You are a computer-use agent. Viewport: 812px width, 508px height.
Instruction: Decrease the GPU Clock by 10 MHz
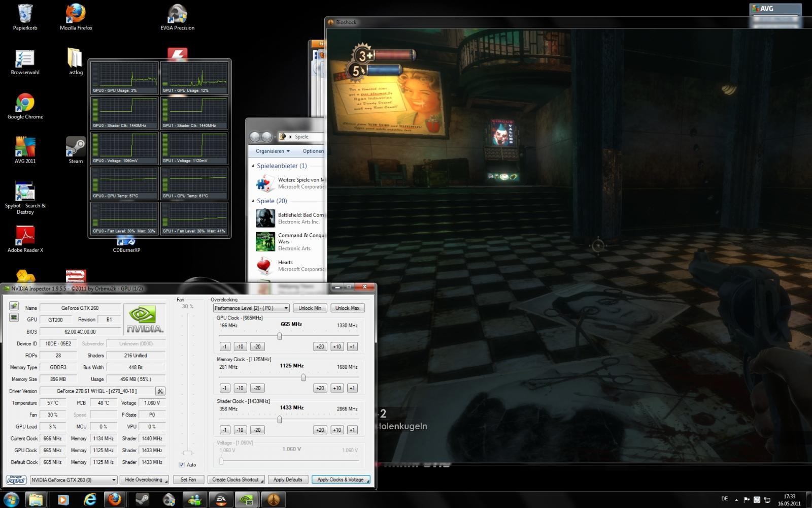(x=240, y=346)
